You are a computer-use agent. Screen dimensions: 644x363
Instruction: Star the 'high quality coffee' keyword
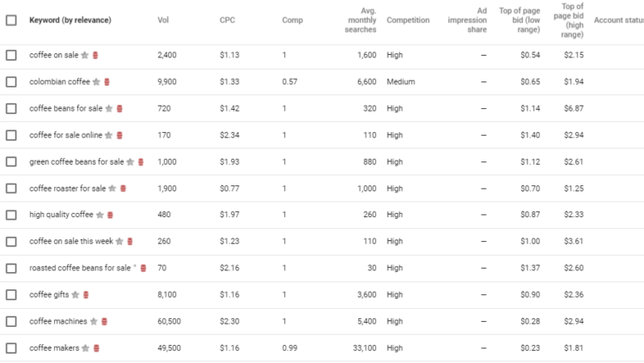click(x=100, y=215)
